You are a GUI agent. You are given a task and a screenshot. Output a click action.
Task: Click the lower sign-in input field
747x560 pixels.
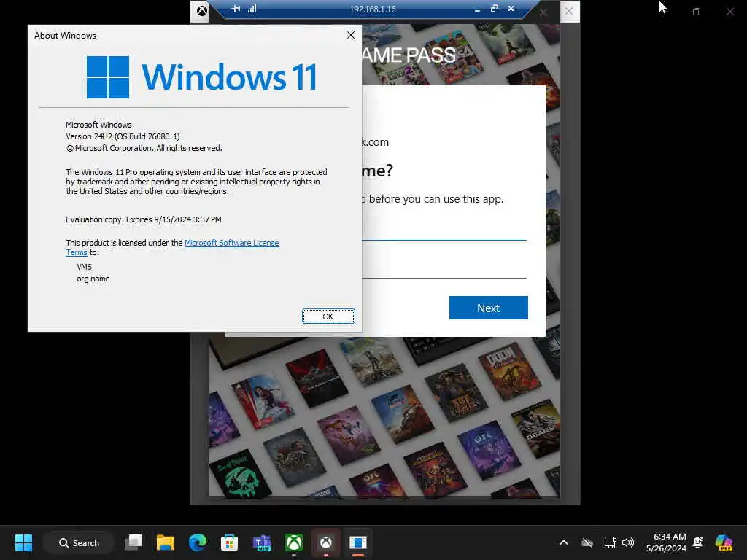(x=444, y=267)
